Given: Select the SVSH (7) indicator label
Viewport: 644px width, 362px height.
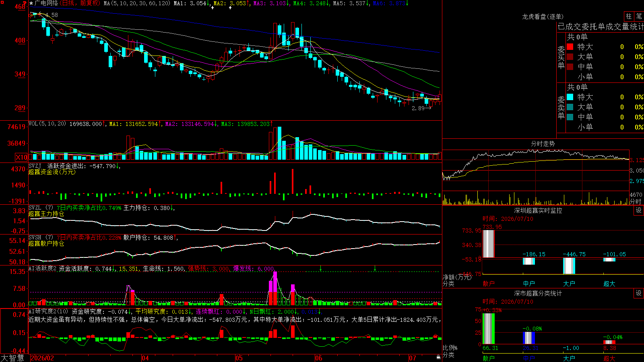Looking at the screenshot, I should (41, 238).
